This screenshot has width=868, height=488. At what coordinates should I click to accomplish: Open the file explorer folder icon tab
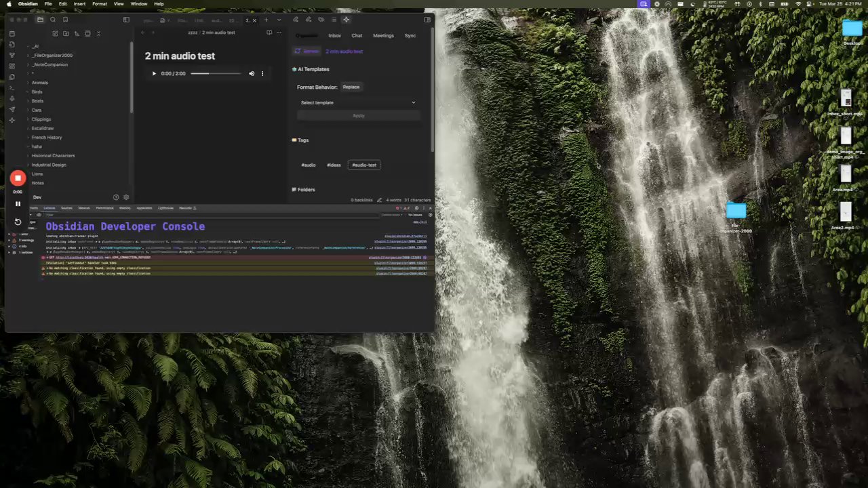pyautogui.click(x=40, y=20)
